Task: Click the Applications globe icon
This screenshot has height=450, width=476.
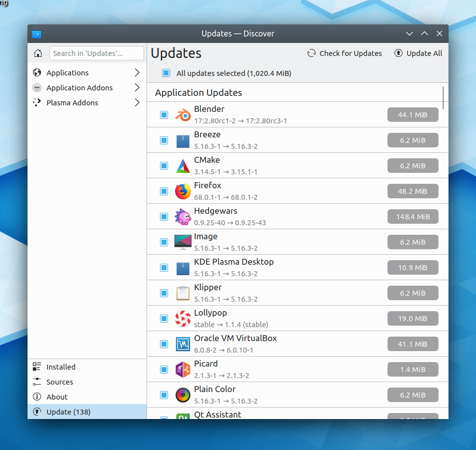Action: tap(37, 73)
